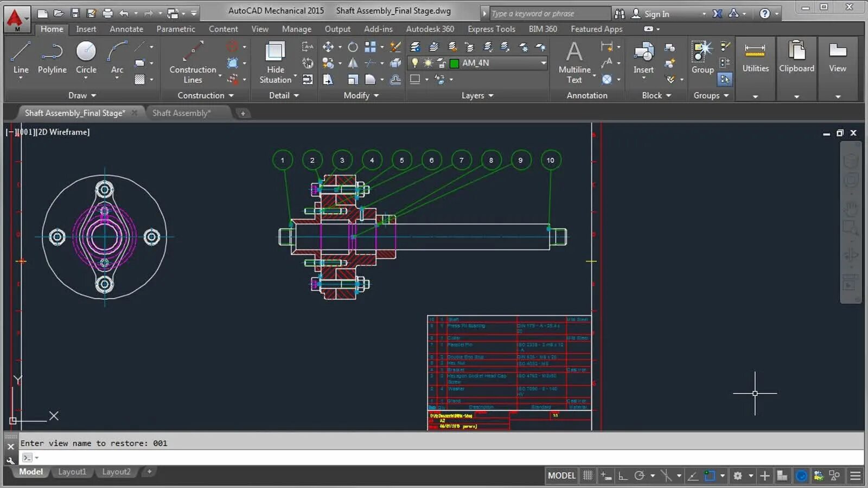Viewport: 868px width, 488px height.
Task: Toggle the layer on/off lightbulb
Action: pyautogui.click(x=416, y=63)
